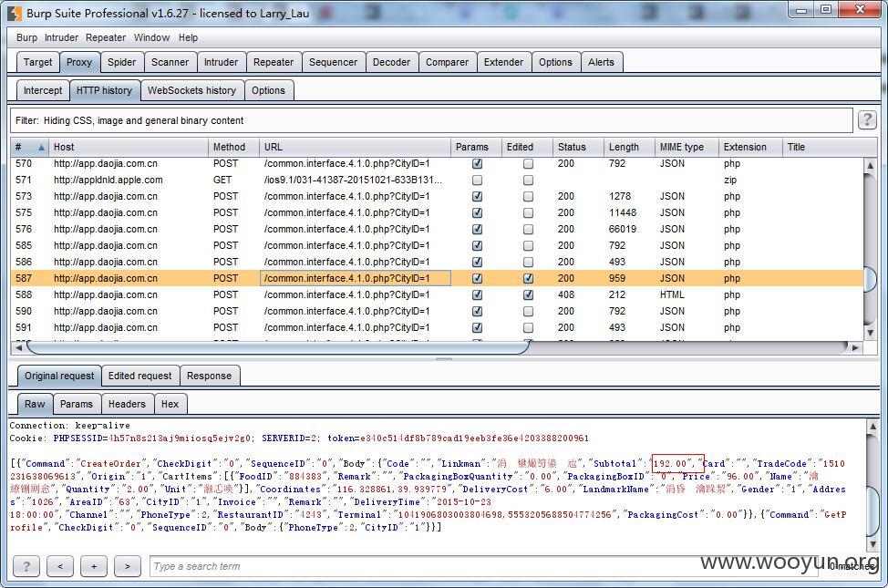Open the WebSockets history sub-tab
The height and width of the screenshot is (588, 888).
(x=192, y=90)
